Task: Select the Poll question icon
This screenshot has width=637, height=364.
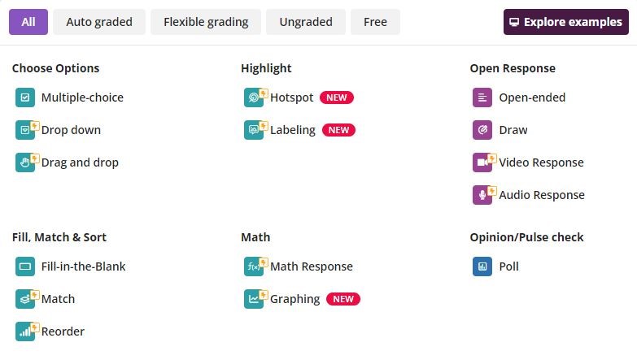Action: click(482, 266)
